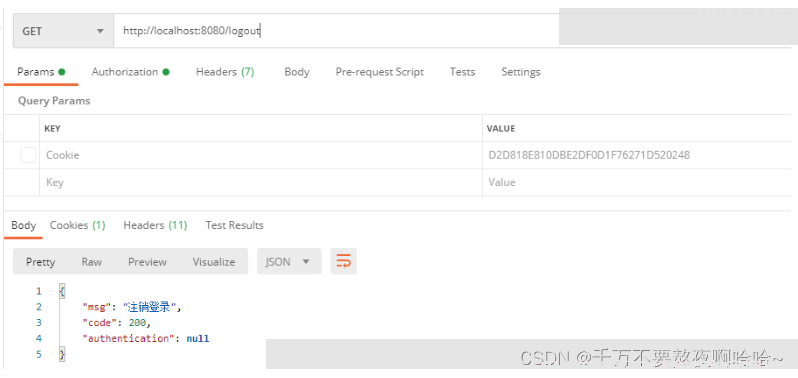Click the VALUE column header
This screenshot has width=798, height=378.
[x=501, y=129]
